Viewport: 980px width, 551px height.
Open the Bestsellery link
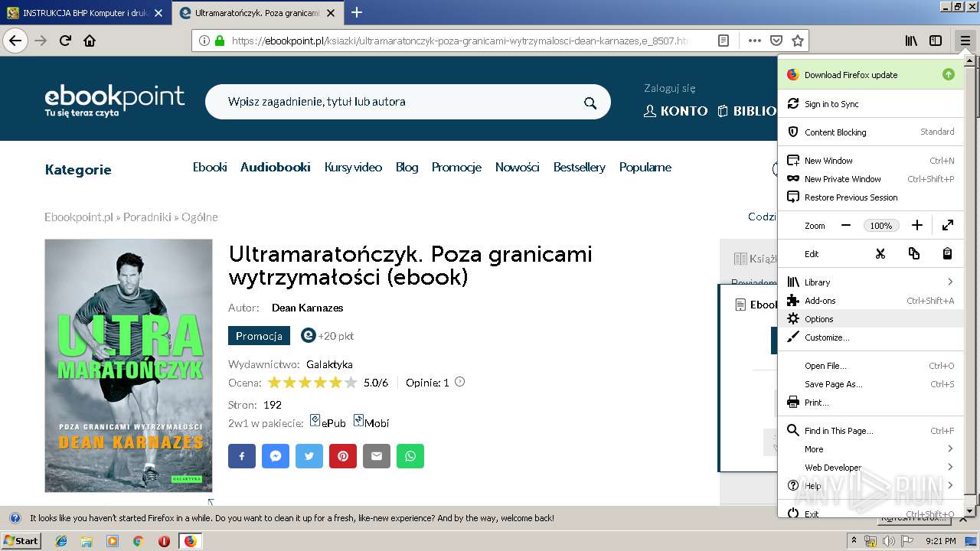pos(580,167)
